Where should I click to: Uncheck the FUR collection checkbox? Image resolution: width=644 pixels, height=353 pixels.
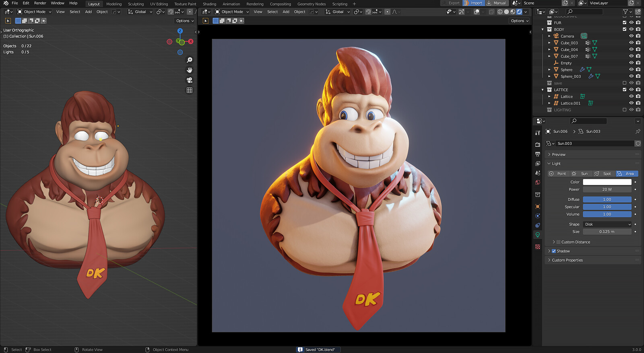pos(625,23)
